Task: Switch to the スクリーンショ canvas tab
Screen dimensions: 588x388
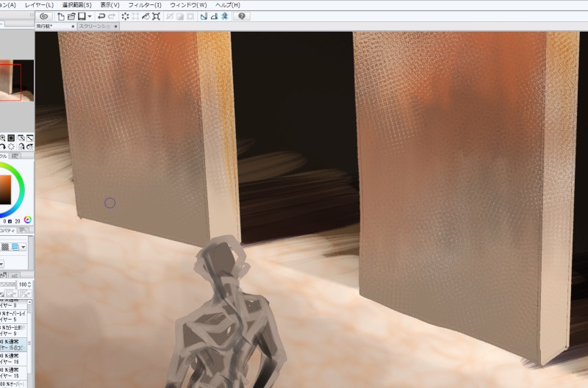Action: click(98, 26)
